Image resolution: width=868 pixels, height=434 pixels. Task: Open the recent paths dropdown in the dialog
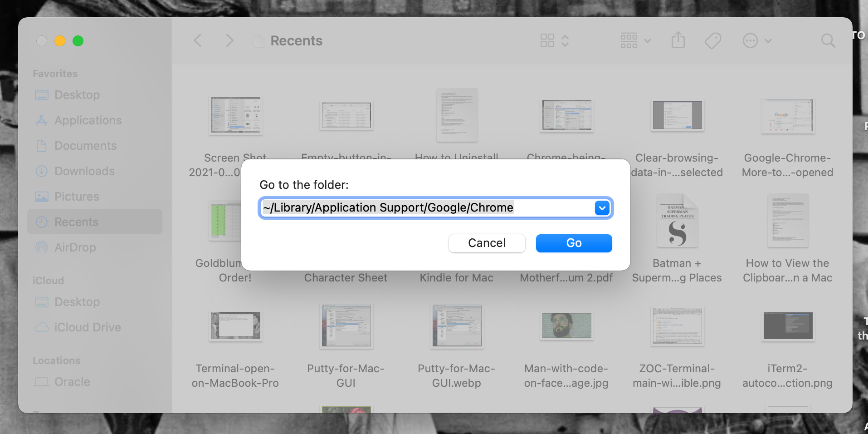602,208
